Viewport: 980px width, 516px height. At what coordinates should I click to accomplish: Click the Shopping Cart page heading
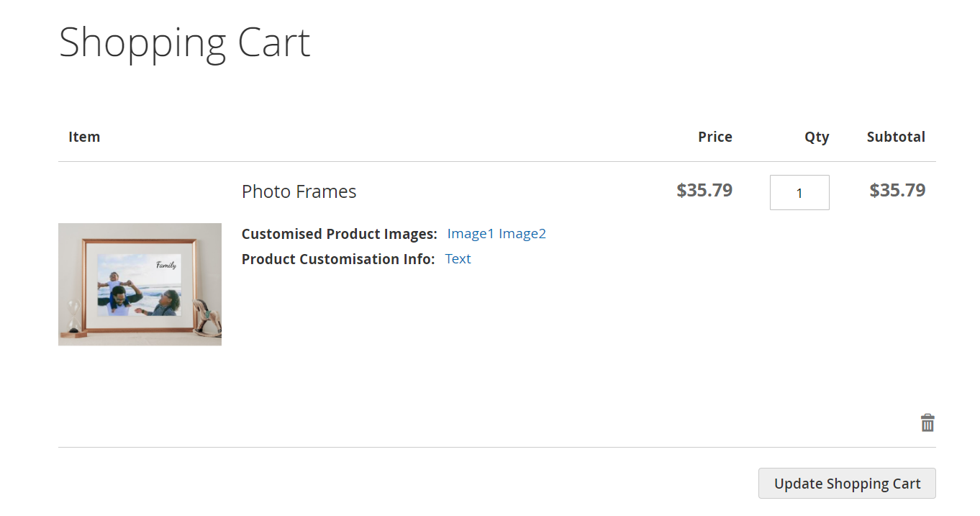point(184,42)
